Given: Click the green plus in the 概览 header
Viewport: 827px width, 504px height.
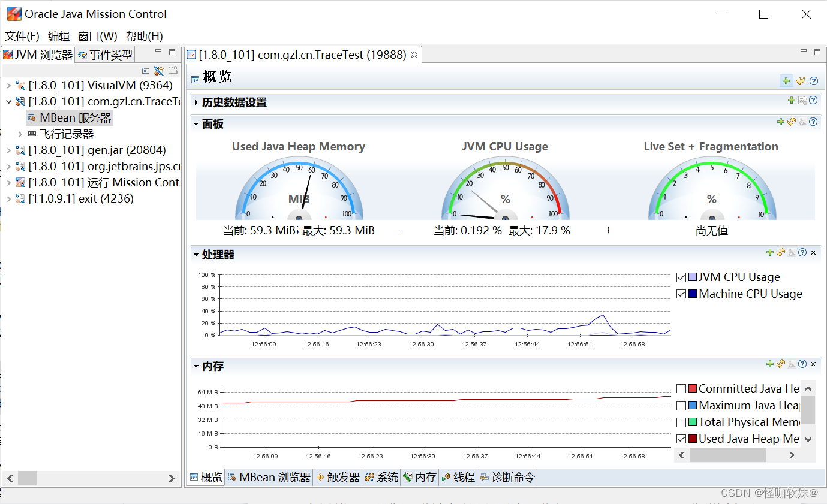Looking at the screenshot, I should [x=786, y=81].
